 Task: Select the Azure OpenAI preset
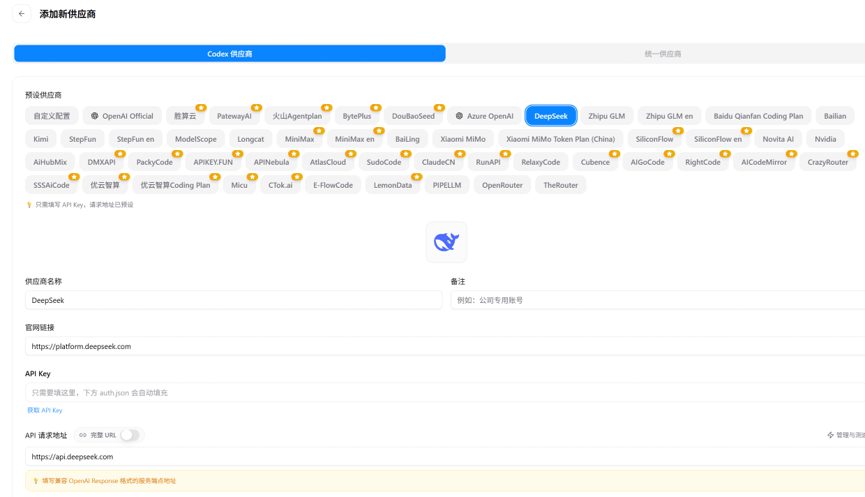pyautogui.click(x=484, y=116)
